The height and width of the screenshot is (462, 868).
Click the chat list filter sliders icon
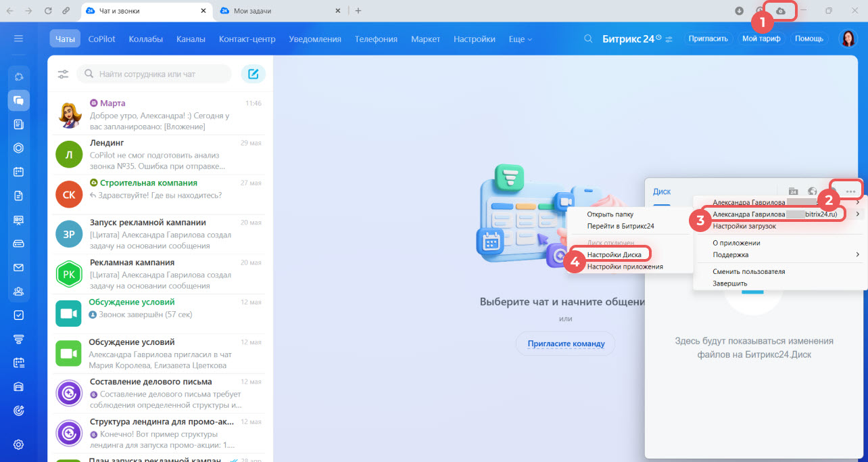pyautogui.click(x=63, y=74)
